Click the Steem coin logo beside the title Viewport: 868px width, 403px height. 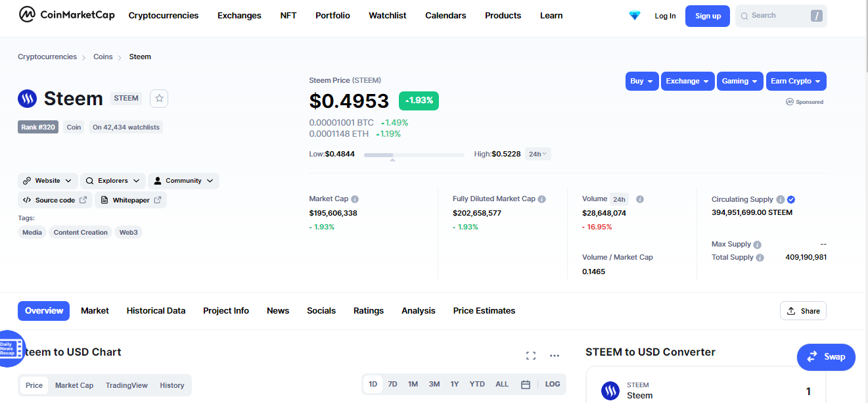point(28,99)
